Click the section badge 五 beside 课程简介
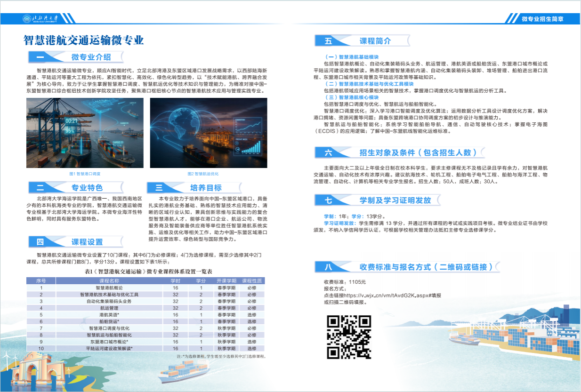 click(x=328, y=41)
